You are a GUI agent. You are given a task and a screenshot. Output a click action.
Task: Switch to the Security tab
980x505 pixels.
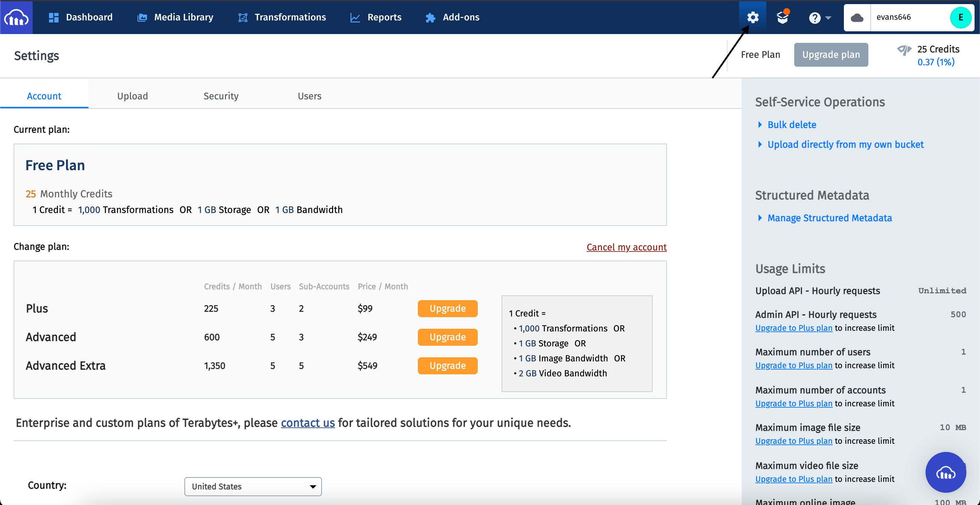pyautogui.click(x=221, y=96)
